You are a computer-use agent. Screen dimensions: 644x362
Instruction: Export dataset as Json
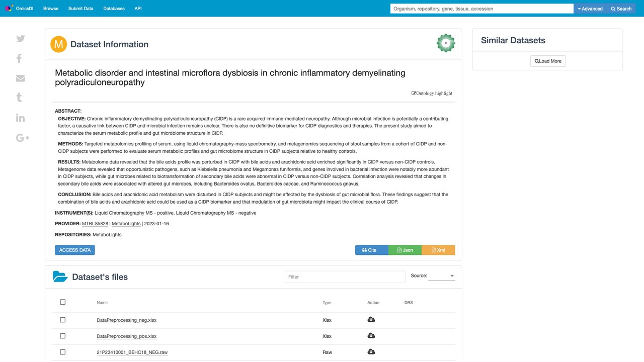click(x=405, y=250)
